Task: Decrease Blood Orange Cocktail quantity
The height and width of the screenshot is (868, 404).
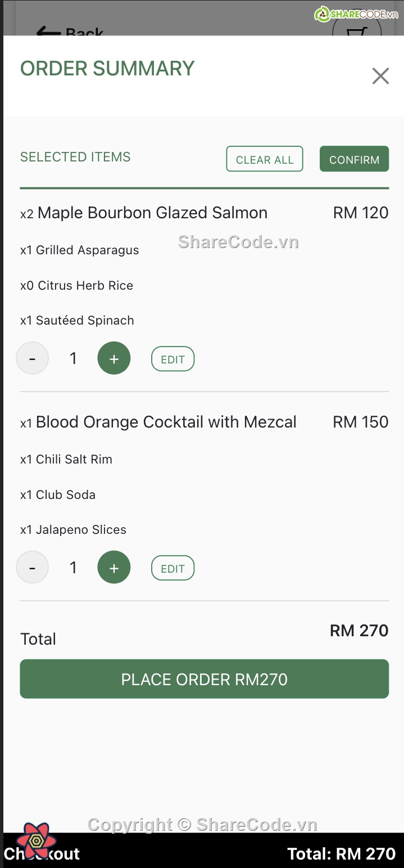Action: pyautogui.click(x=33, y=568)
